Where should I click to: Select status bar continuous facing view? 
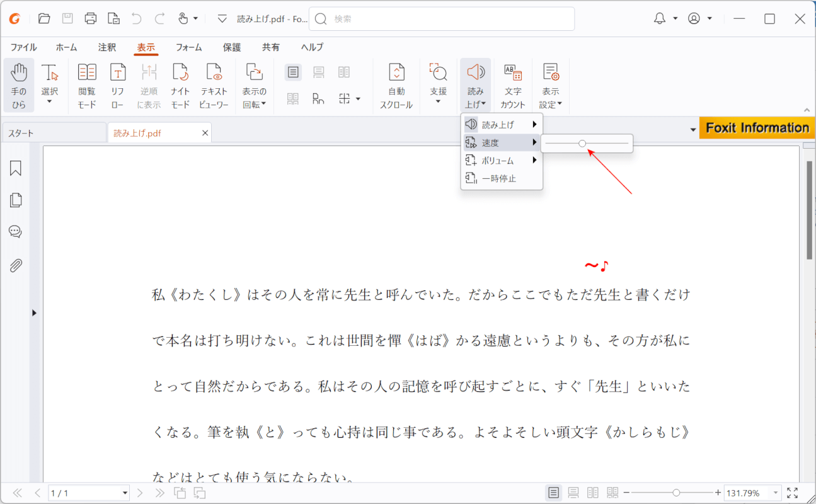[612, 493]
